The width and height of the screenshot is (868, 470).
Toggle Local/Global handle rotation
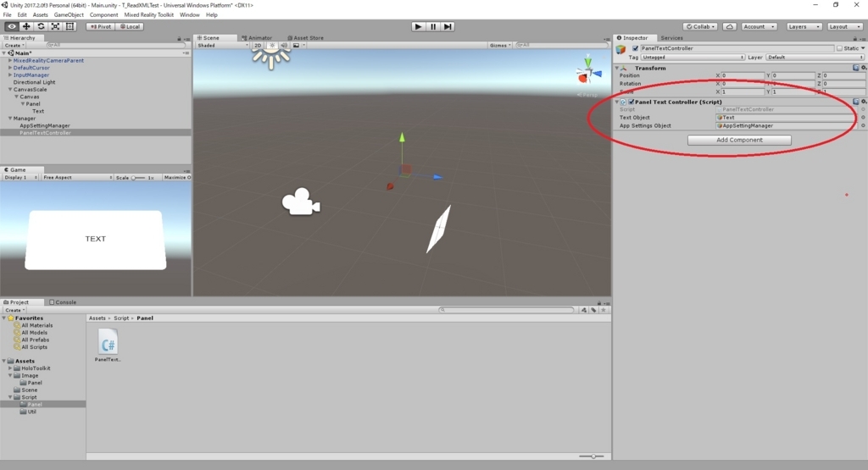[130, 26]
